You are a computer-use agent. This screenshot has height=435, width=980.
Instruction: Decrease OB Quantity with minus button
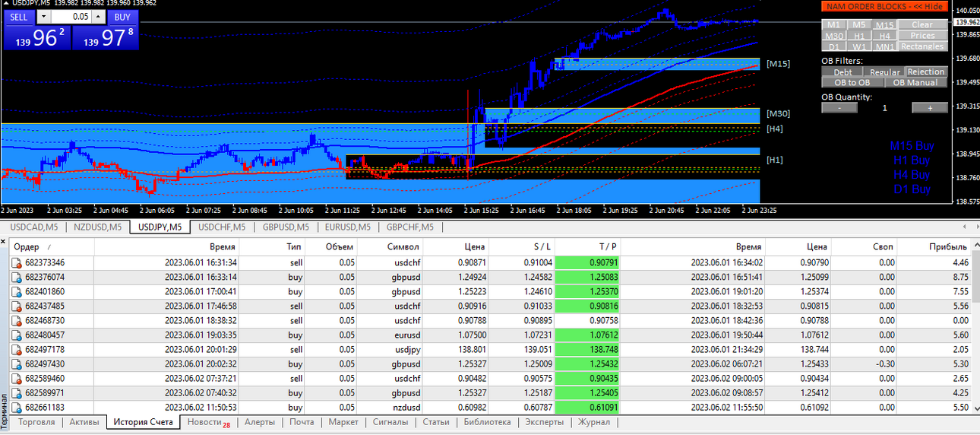click(x=839, y=107)
